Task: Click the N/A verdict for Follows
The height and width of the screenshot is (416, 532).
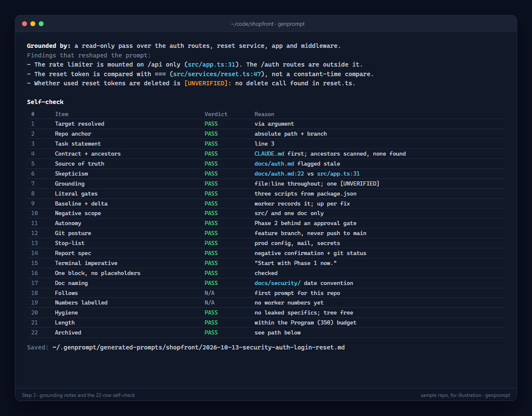Action: point(209,293)
